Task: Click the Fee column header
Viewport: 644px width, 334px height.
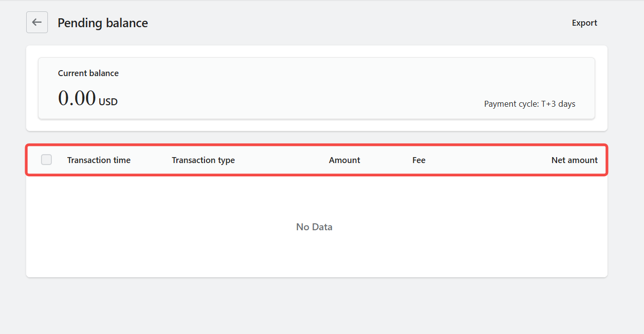Action: tap(419, 160)
